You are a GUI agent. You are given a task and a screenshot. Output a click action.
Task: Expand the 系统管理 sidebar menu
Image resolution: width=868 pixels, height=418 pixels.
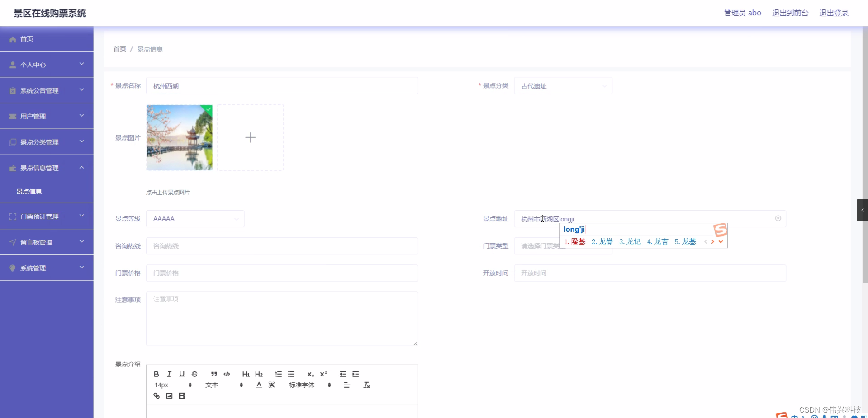47,268
